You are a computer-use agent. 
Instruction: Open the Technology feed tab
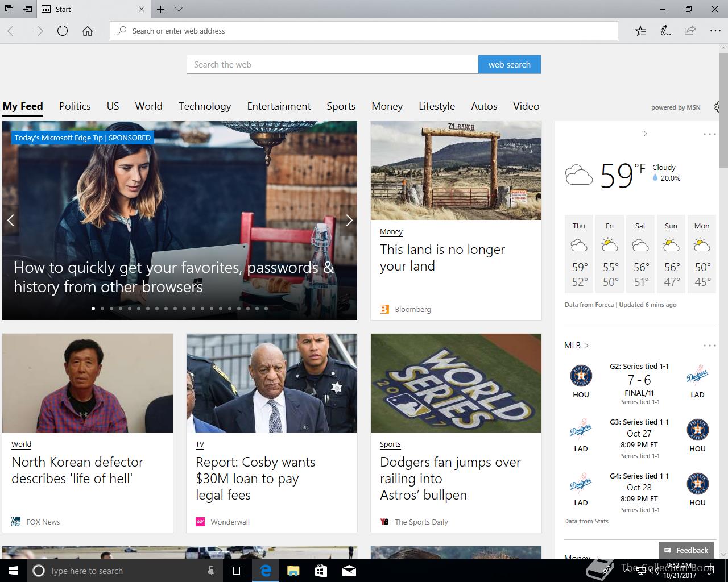pos(205,106)
